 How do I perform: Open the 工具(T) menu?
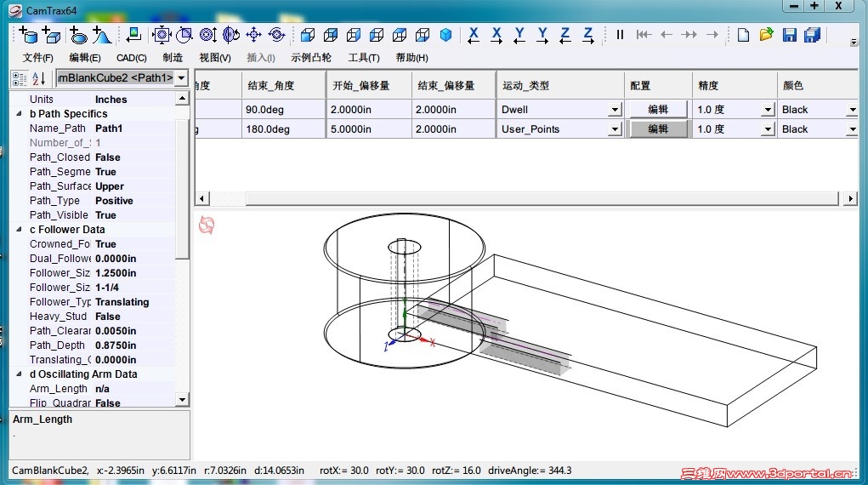tap(364, 58)
